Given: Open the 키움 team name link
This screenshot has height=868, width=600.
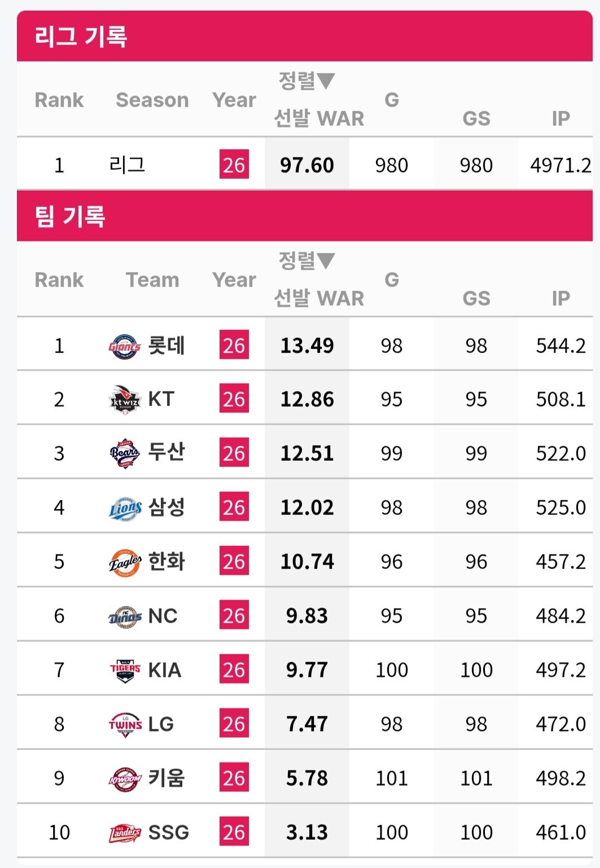Looking at the screenshot, I should click(167, 778).
